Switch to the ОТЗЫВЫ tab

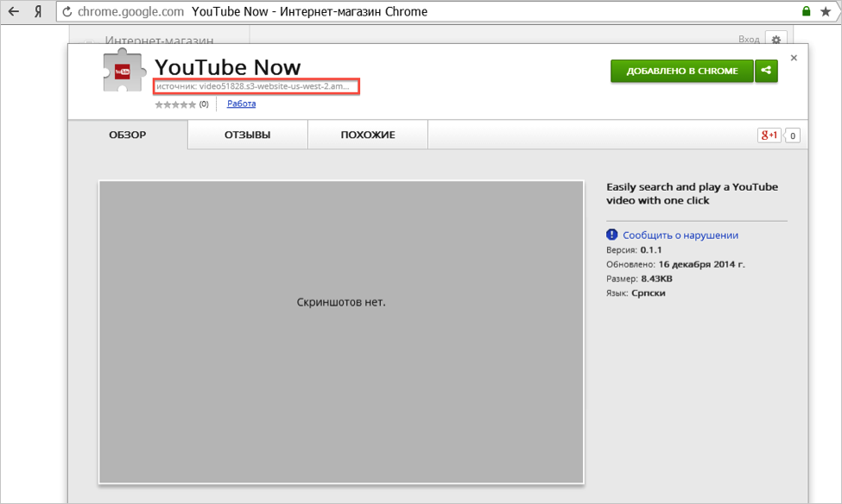coord(248,135)
